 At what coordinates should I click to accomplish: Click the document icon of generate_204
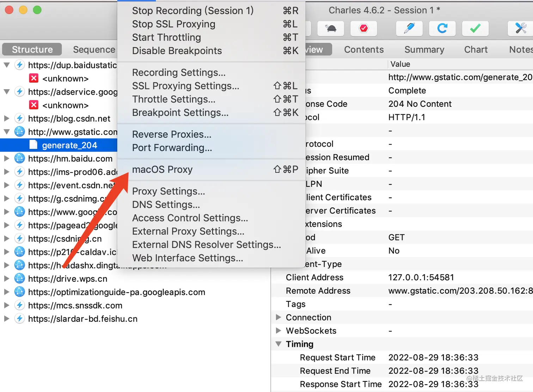click(33, 145)
